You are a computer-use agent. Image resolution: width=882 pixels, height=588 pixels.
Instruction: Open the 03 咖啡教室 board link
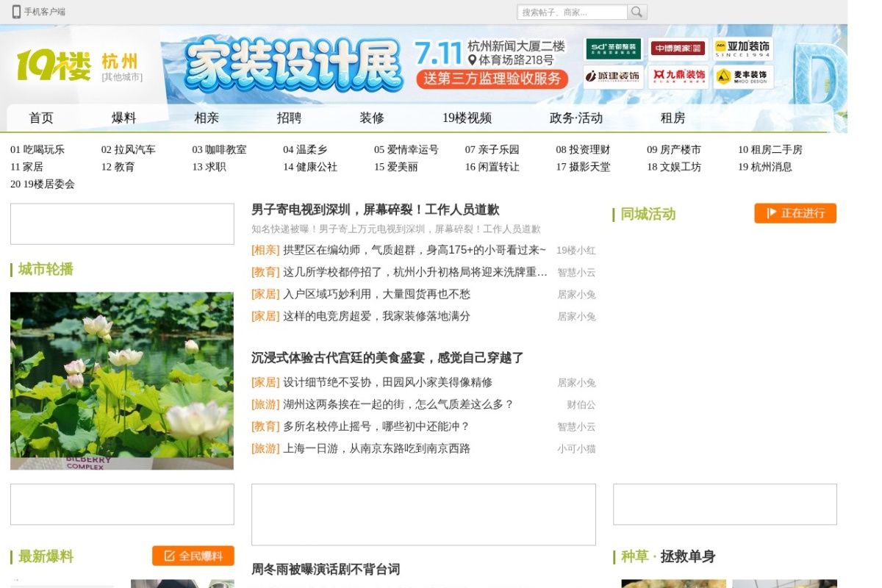(220, 150)
